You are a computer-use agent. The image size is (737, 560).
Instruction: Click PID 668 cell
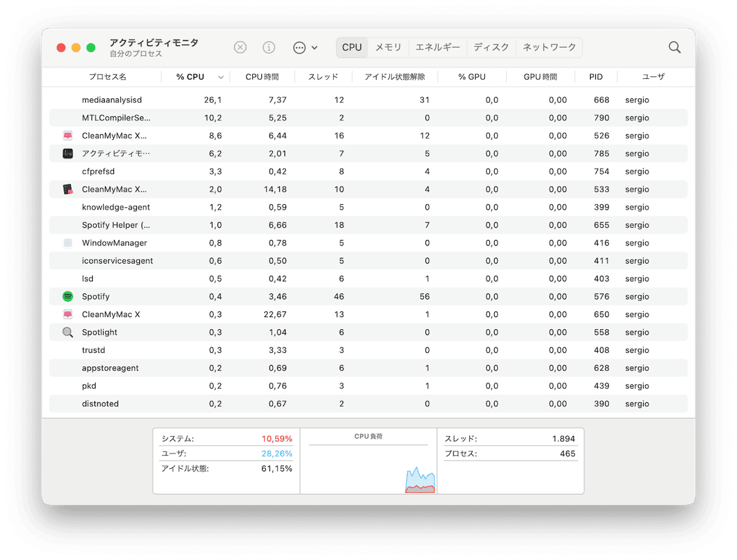[x=602, y=100]
